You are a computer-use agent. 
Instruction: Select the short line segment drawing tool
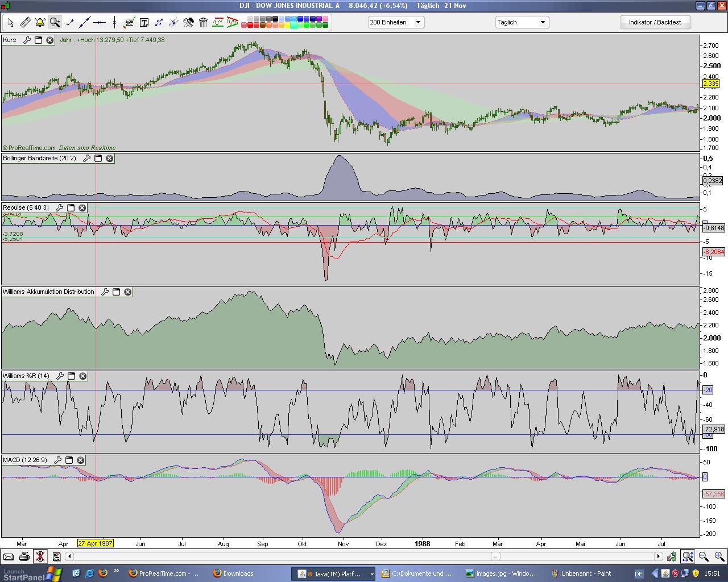pyautogui.click(x=70, y=22)
